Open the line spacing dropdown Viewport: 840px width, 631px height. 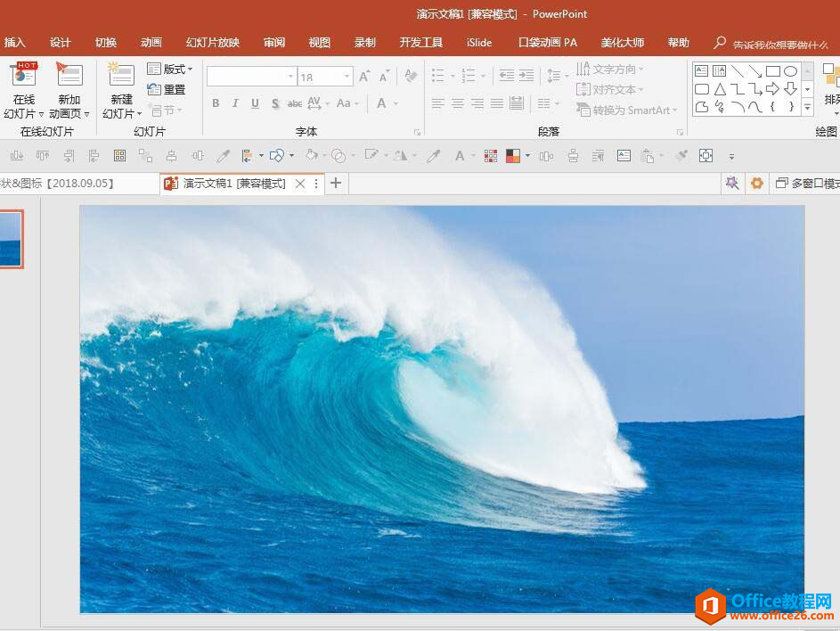tap(557, 76)
